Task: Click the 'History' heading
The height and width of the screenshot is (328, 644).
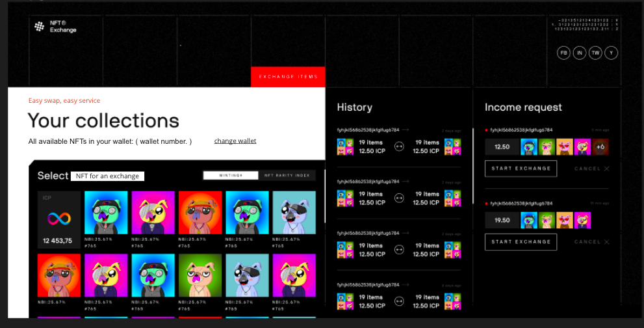Action: click(354, 107)
